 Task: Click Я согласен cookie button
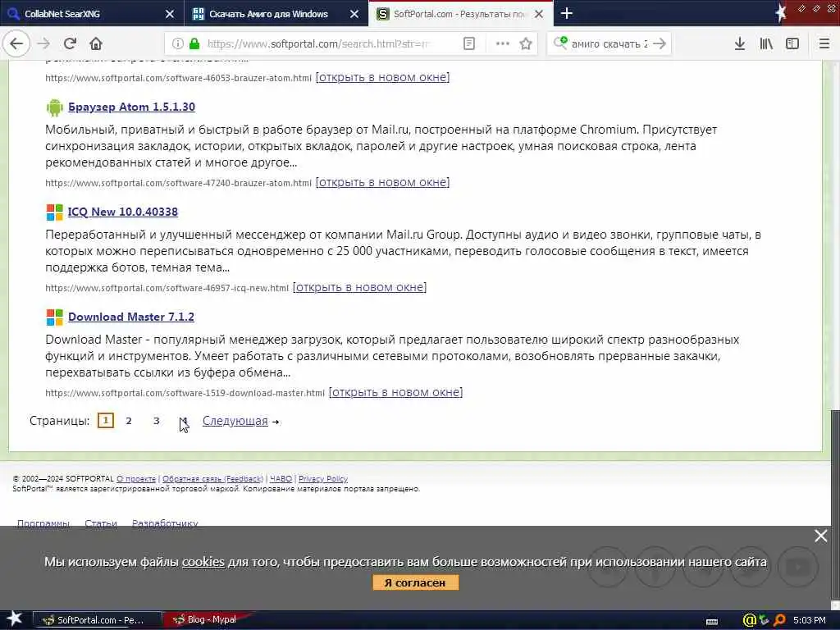(x=415, y=582)
